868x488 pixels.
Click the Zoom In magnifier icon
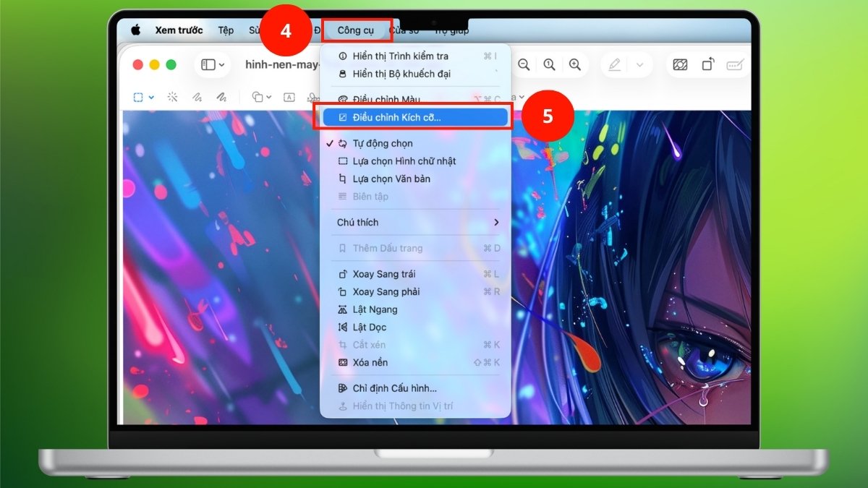click(575, 64)
